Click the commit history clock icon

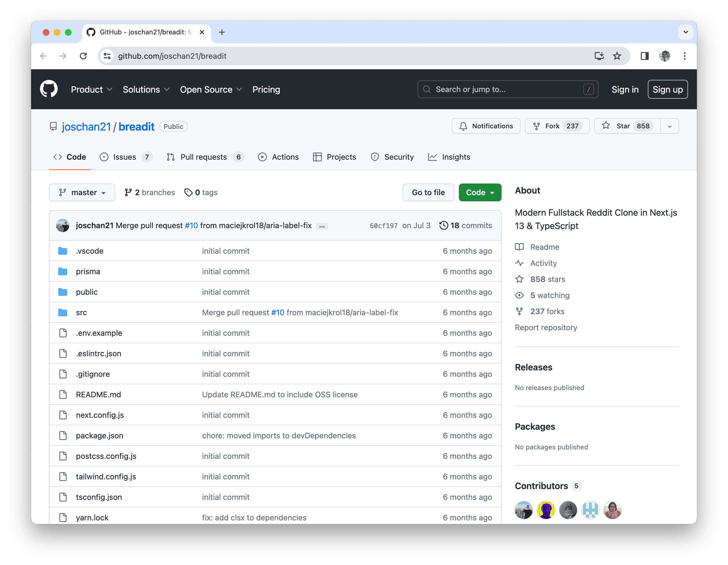(443, 226)
